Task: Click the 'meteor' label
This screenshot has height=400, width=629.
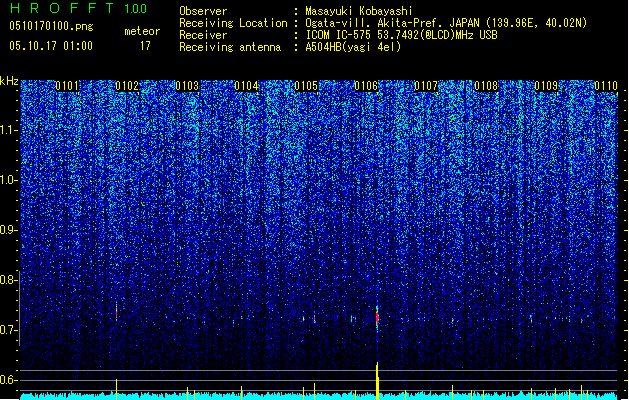Action: pyautogui.click(x=142, y=31)
